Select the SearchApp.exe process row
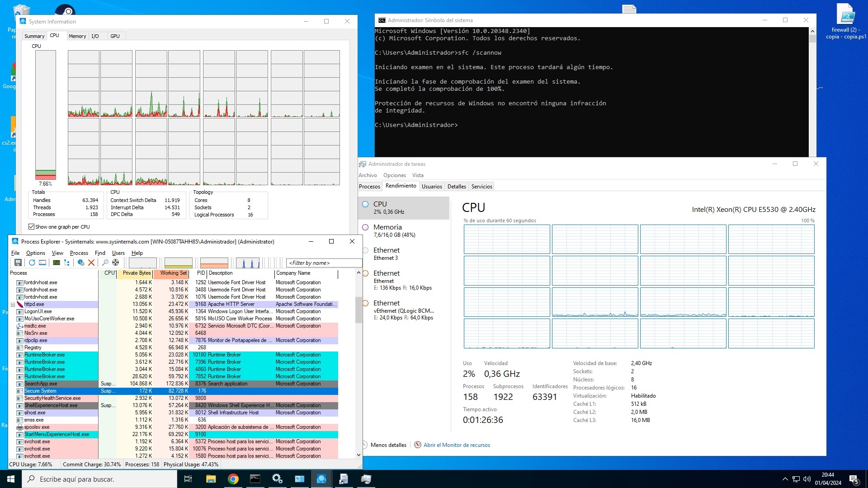The height and width of the screenshot is (488, 868). tap(173, 384)
